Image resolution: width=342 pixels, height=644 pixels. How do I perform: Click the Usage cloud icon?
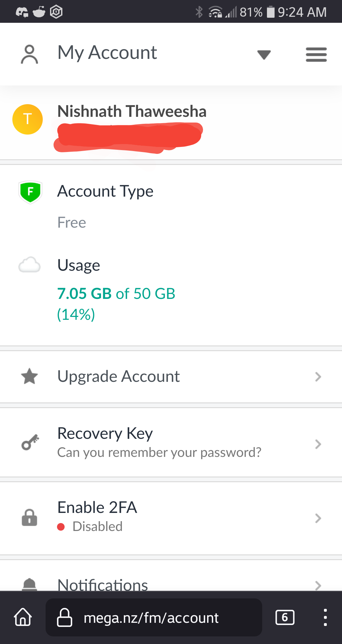pos(29,265)
